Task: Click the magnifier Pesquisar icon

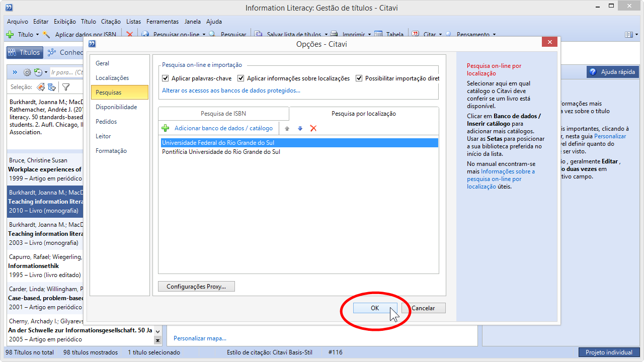Action: pos(212,35)
